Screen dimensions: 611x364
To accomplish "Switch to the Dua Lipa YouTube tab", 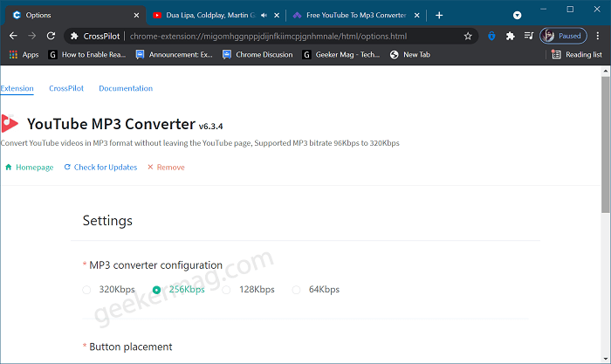I will (210, 15).
